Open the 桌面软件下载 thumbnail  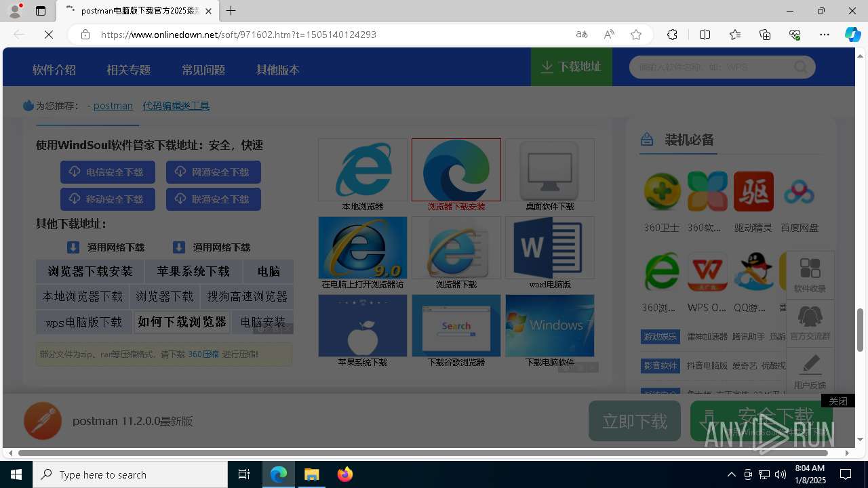(550, 170)
